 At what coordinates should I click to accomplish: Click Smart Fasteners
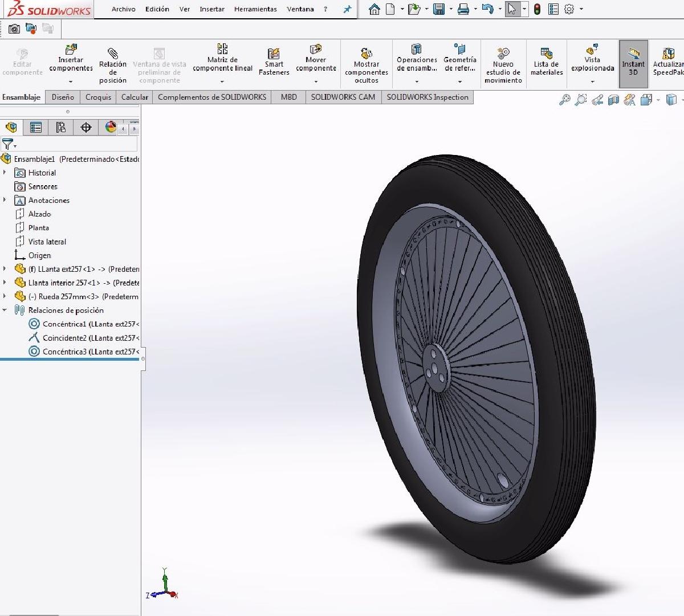(x=274, y=61)
